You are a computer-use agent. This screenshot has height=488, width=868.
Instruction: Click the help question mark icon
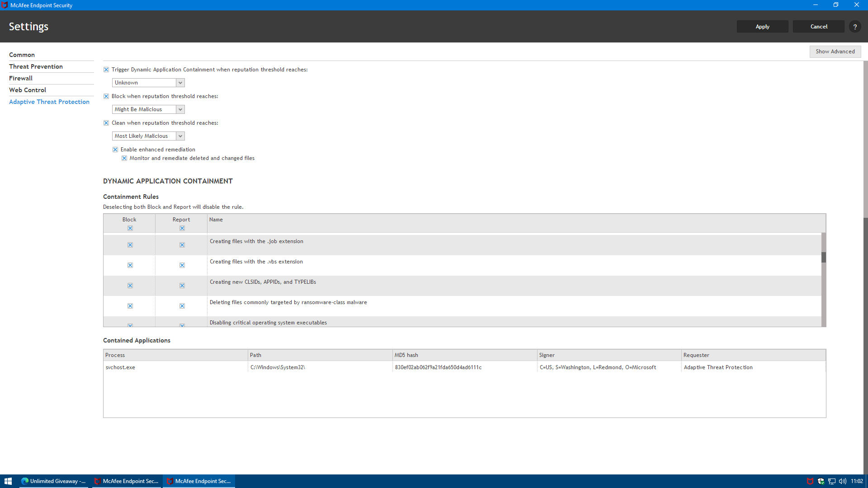(x=854, y=27)
